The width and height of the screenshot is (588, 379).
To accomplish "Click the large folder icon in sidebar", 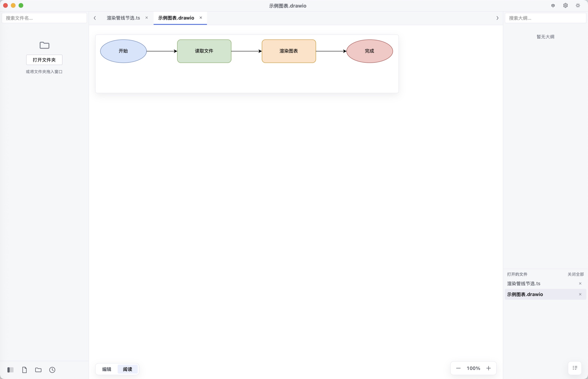I will click(44, 45).
